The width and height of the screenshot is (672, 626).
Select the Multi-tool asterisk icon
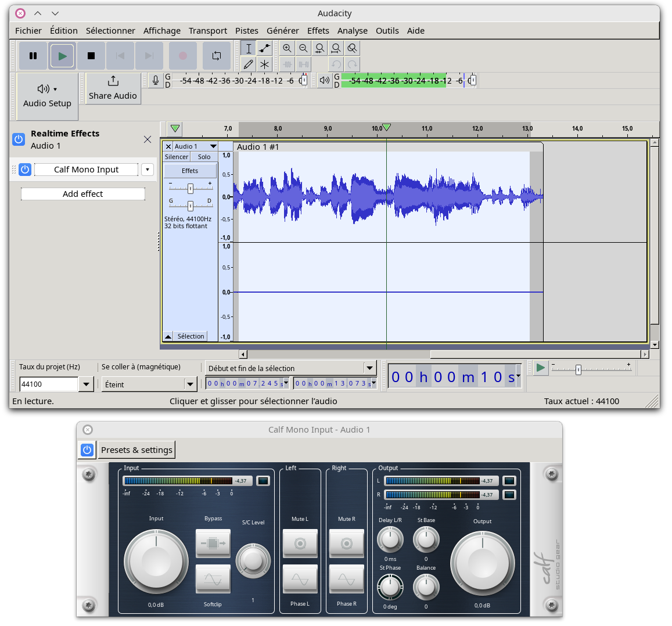point(264,64)
